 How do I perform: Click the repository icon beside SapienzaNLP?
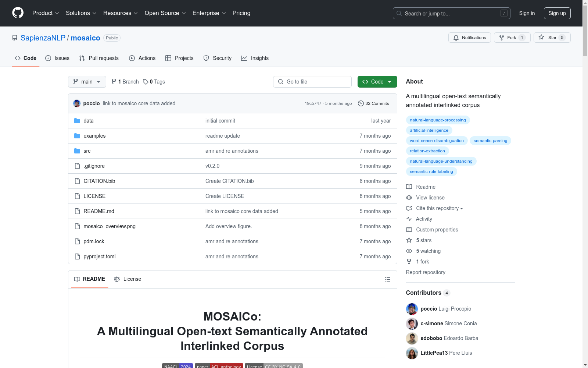tap(15, 38)
